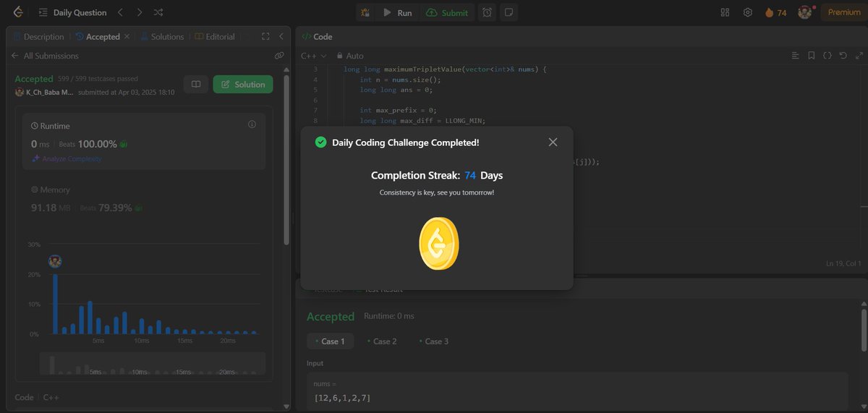Click the nums input value field
The image size is (868, 413).
coord(576,391)
